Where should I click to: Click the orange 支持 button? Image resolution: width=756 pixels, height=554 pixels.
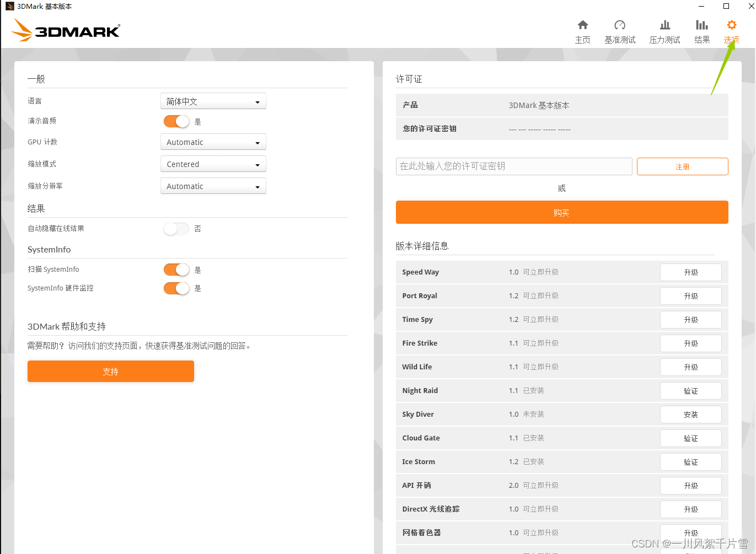[x=111, y=371]
